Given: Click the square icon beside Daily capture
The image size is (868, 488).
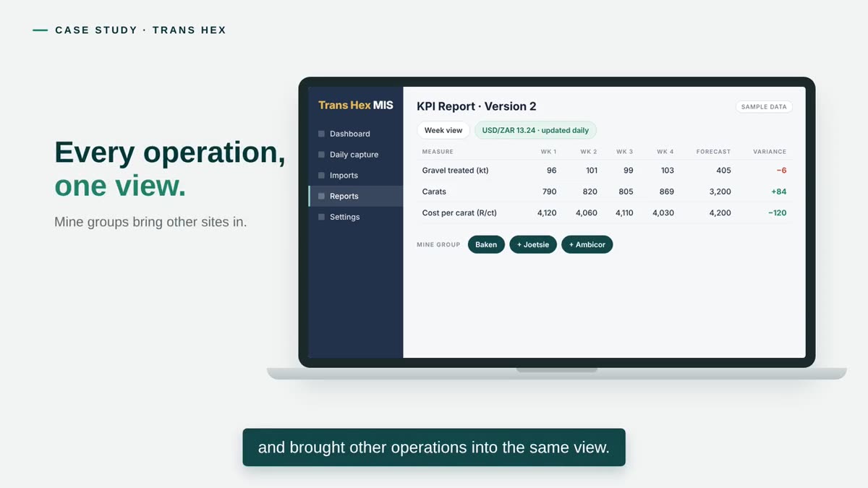Looking at the screenshot, I should (x=322, y=155).
